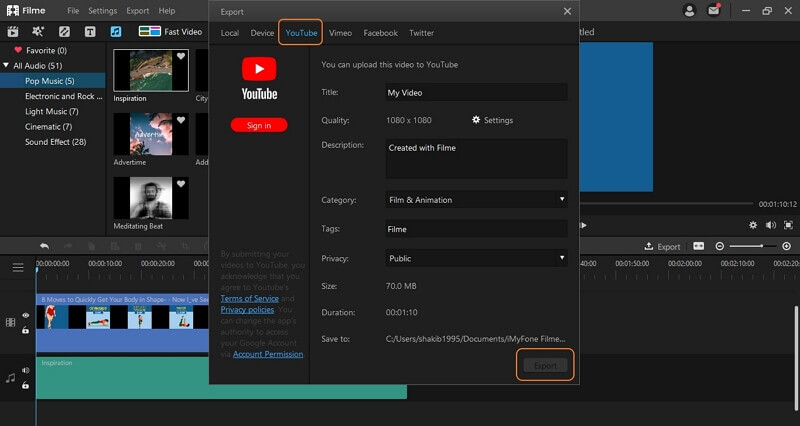The image size is (800, 426).
Task: Click the Title input field
Action: point(477,92)
